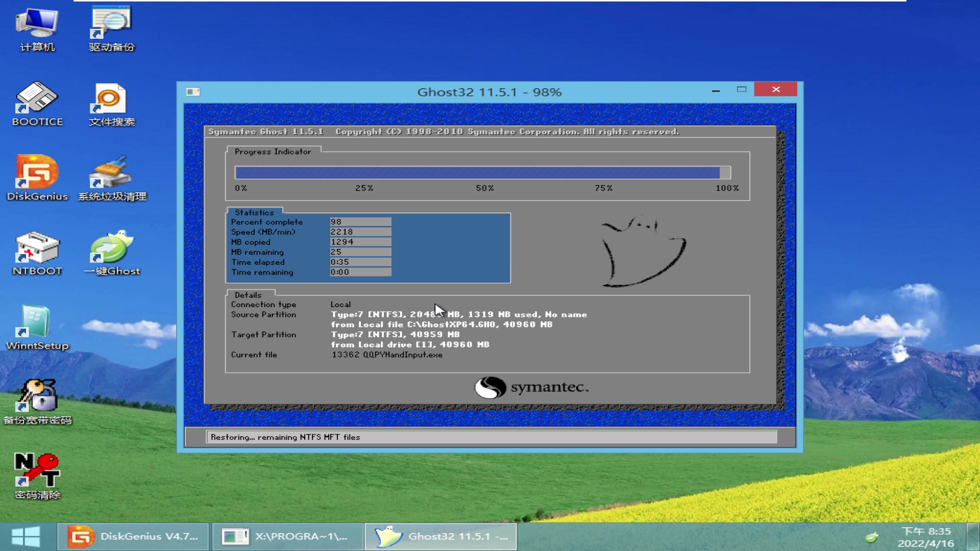980x551 pixels.
Task: Open the 计算机 desktop icon
Action: (37, 30)
